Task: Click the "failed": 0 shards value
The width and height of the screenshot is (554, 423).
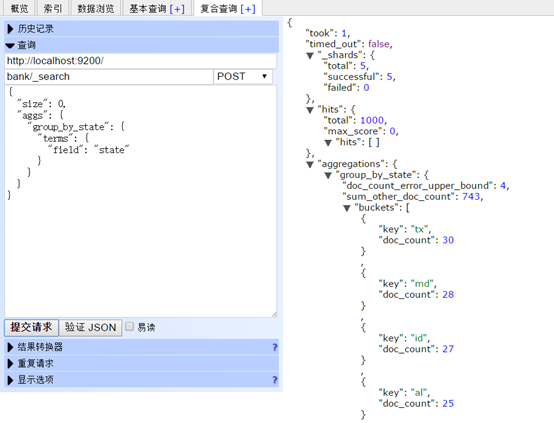Action: pos(366,88)
